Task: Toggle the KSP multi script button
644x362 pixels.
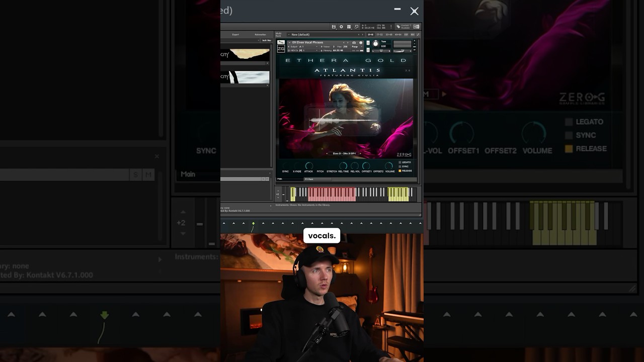Action: (x=406, y=35)
